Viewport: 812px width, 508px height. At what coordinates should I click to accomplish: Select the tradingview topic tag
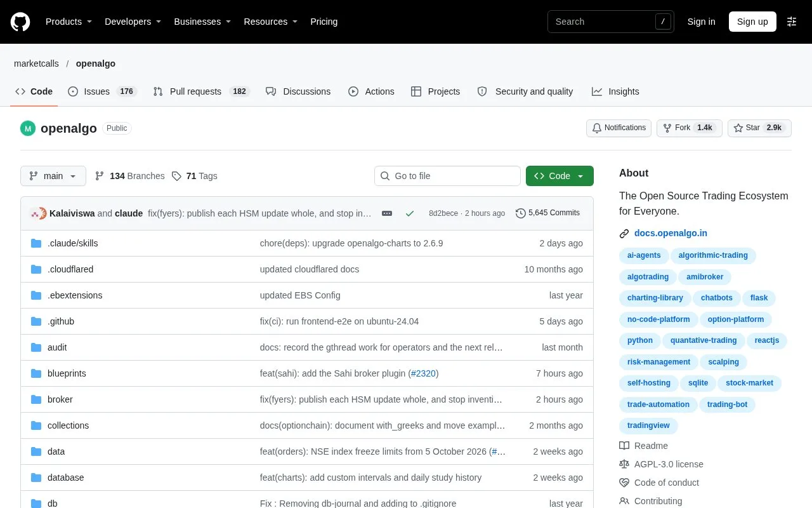[x=648, y=426]
